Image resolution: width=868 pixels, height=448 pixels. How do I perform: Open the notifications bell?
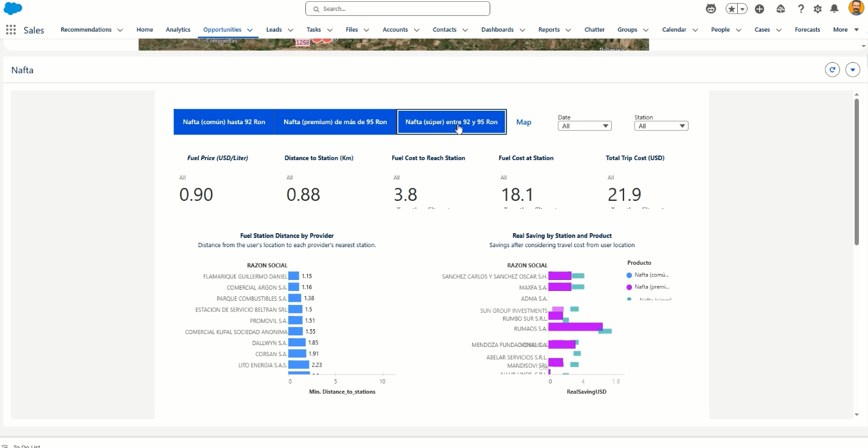pyautogui.click(x=835, y=9)
